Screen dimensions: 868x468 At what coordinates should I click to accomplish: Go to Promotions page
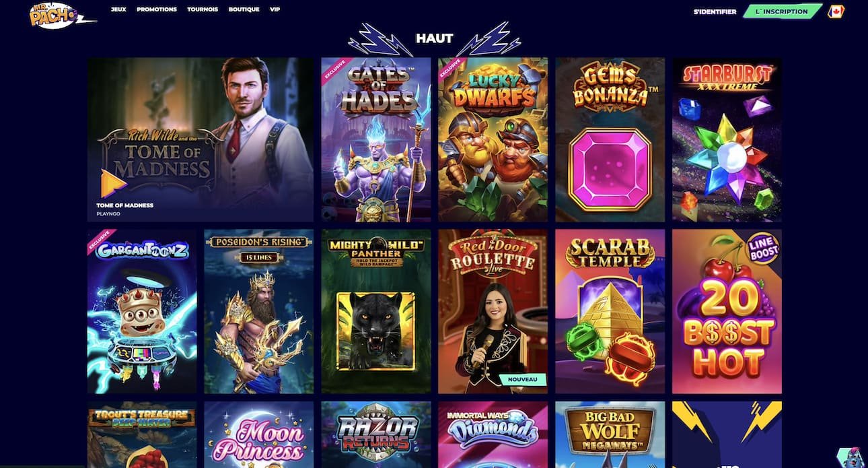tap(157, 9)
